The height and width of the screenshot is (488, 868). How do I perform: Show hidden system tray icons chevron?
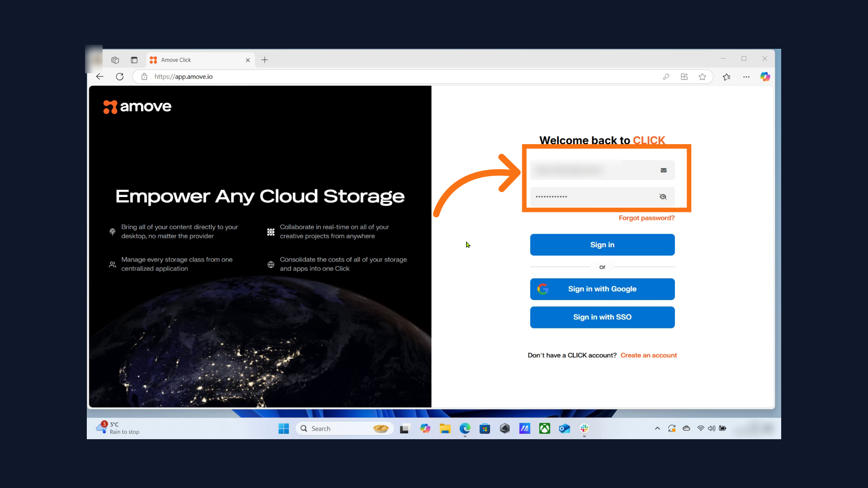(x=657, y=428)
